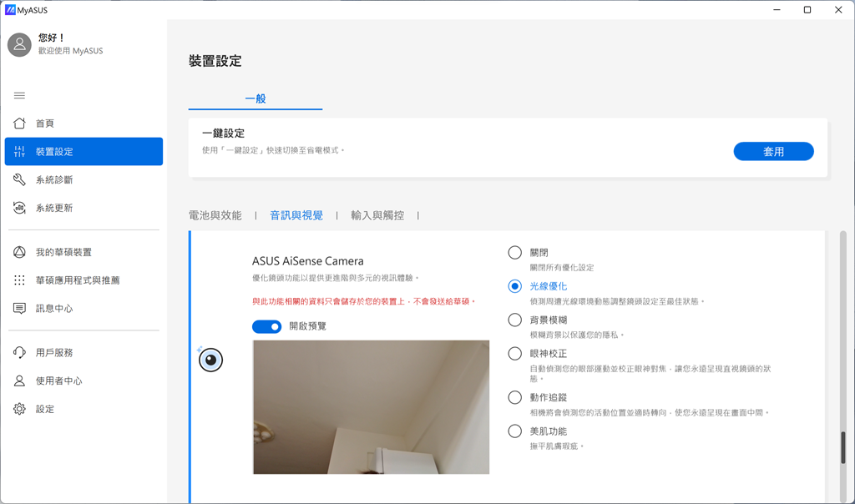Click the 我的華碩裝置 icon

click(20, 253)
